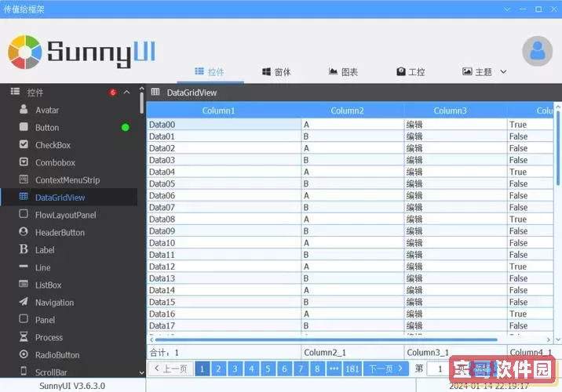This screenshot has height=392, width=562.
Task: Click the HeaderButton item icon
Action: pos(24,231)
